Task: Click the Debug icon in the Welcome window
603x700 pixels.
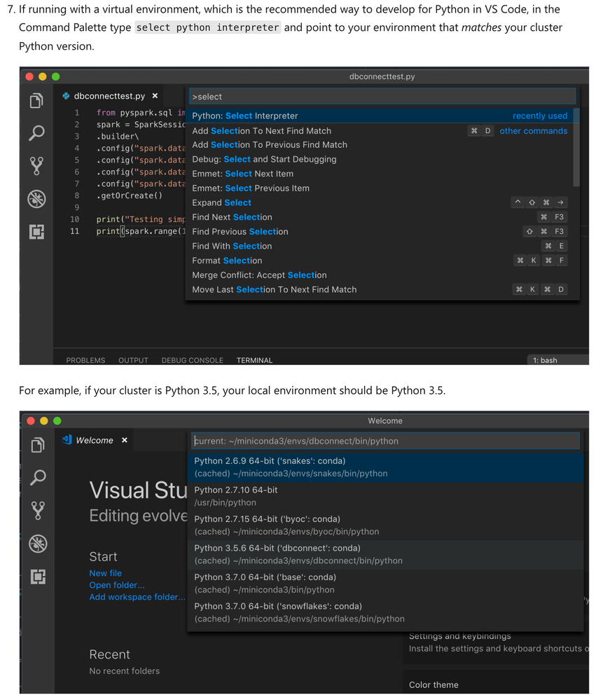Action: [x=36, y=543]
